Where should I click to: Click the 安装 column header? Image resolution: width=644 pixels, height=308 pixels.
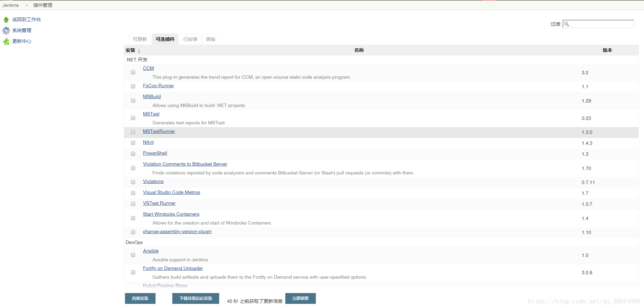pos(130,50)
